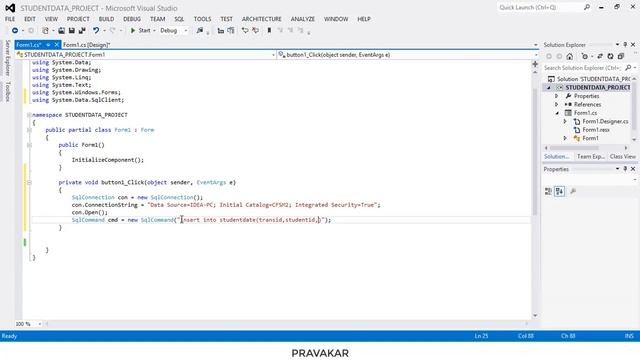Viewport: 640px width, 360px height.
Task: Collapse the button1_Click method code block
Action: [29, 182]
